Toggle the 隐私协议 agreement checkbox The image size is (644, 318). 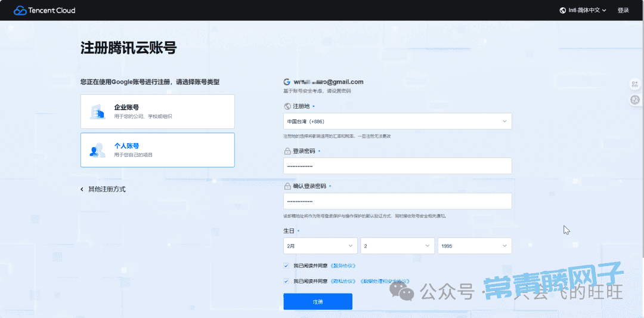286,282
